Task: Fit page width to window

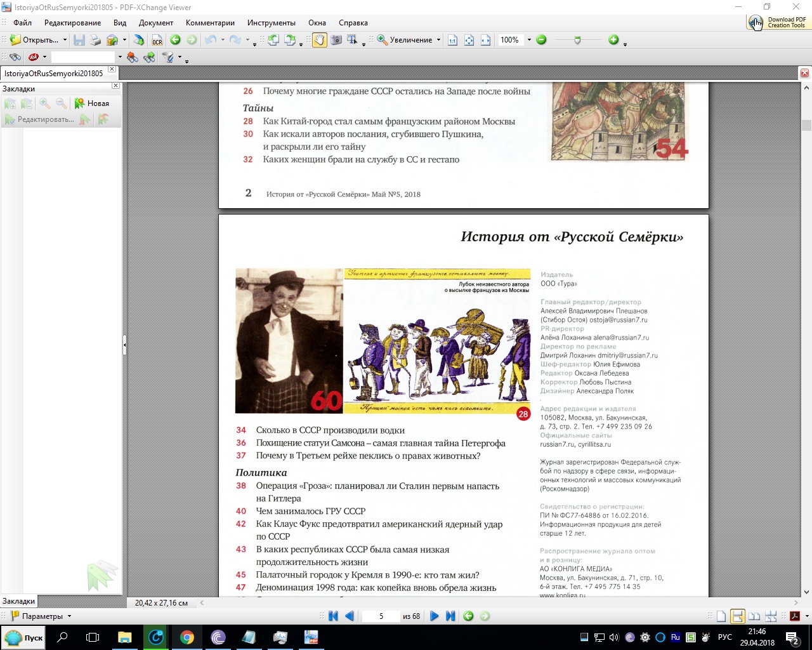Action: pos(485,40)
